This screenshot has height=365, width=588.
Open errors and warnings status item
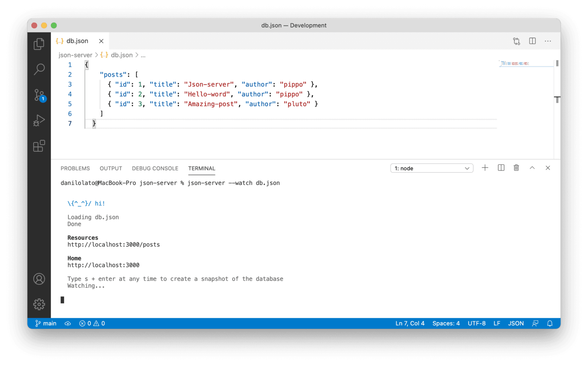pos(92,324)
